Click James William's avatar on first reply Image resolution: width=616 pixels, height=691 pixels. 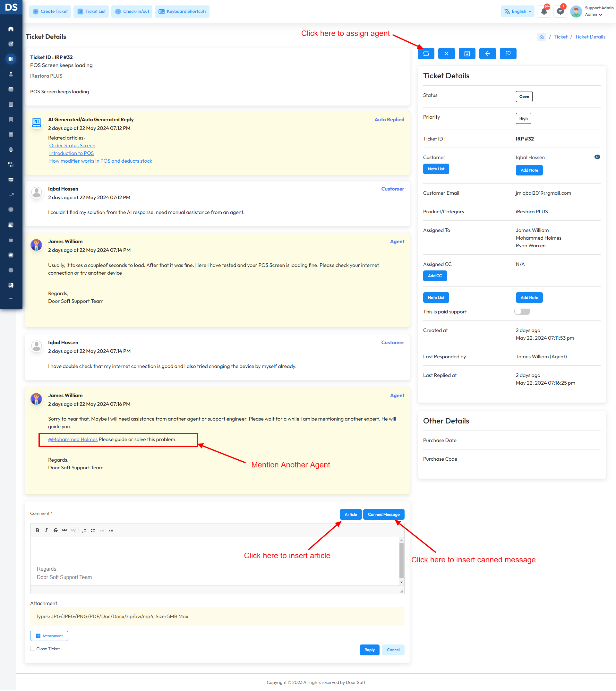coord(37,245)
